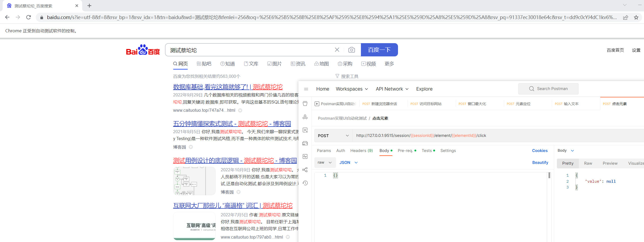Viewport: 644px width, 242px height.
Task: Switch to the 输入文本 request tab
Action: [x=567, y=104]
